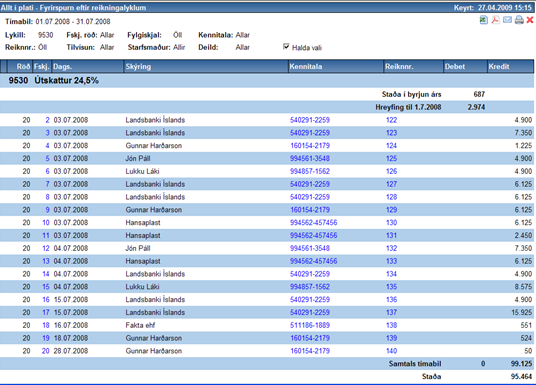Open invoice number 134 link

point(391,274)
